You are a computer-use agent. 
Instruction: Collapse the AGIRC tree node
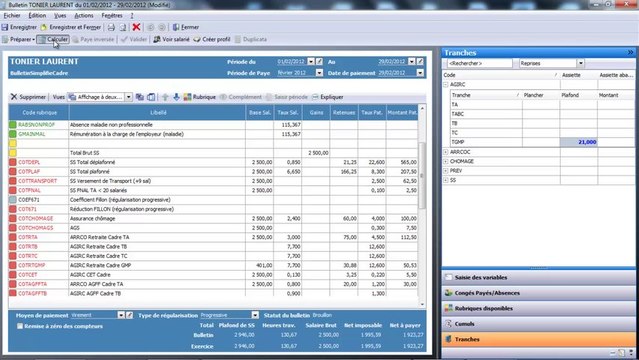tap(446, 85)
